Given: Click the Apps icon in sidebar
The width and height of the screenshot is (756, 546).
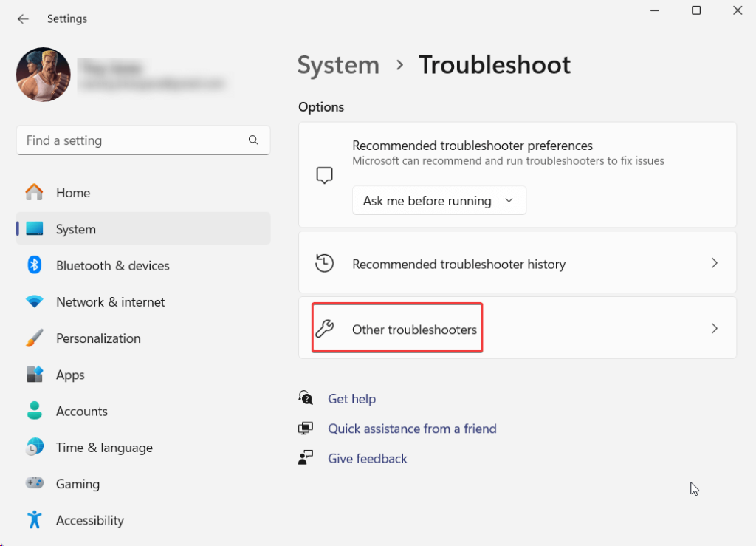Looking at the screenshot, I should click(34, 375).
